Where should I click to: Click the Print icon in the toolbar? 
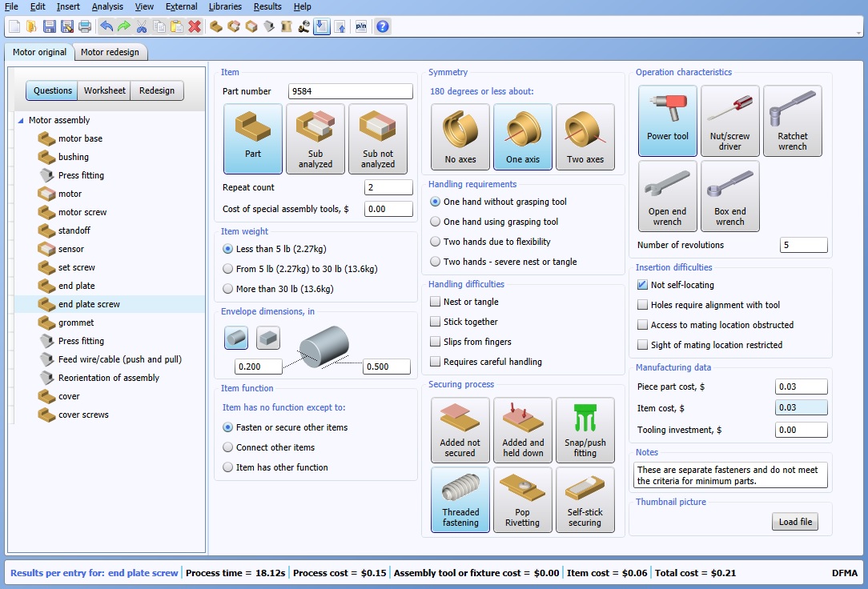click(84, 26)
